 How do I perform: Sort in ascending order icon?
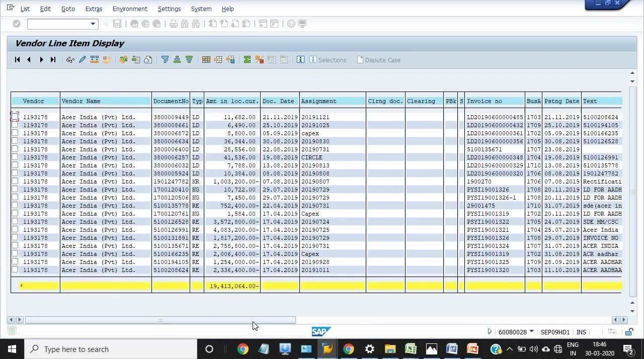coord(177,60)
